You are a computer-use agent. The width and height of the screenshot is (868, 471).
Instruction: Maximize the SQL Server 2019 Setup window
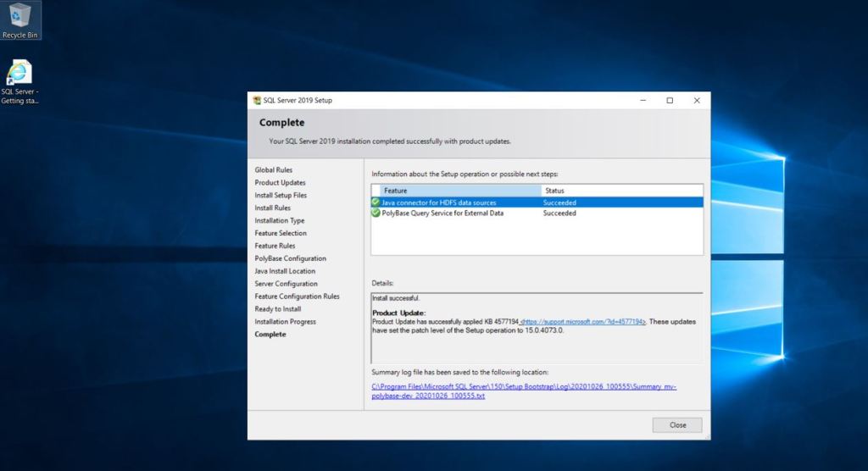tap(670, 100)
